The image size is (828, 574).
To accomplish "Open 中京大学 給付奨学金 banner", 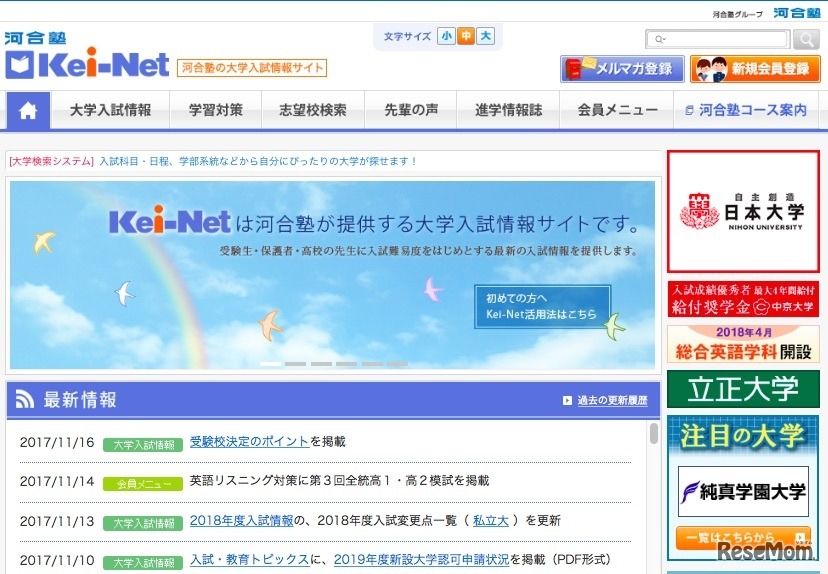I will pos(744,299).
